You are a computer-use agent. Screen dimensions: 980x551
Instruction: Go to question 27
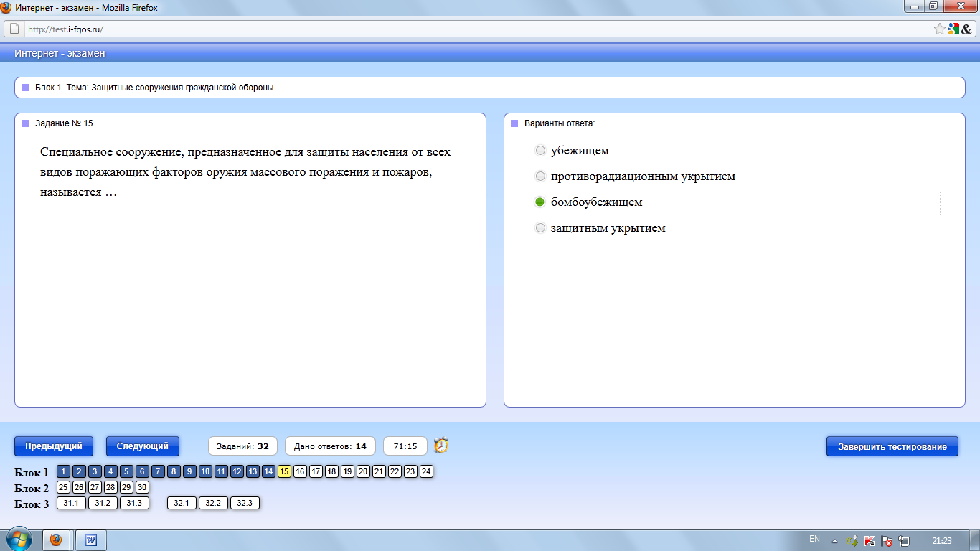tap(95, 487)
